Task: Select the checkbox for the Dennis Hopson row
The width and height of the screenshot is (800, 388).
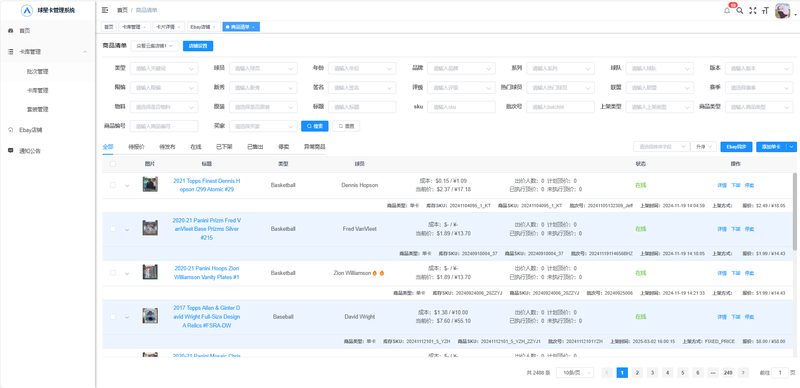Action: coord(113,185)
